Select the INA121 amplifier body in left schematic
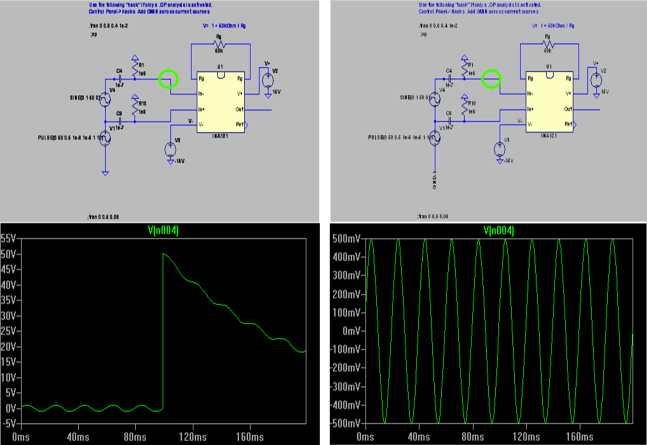Viewport: 647px width, 445px height. tap(221, 102)
